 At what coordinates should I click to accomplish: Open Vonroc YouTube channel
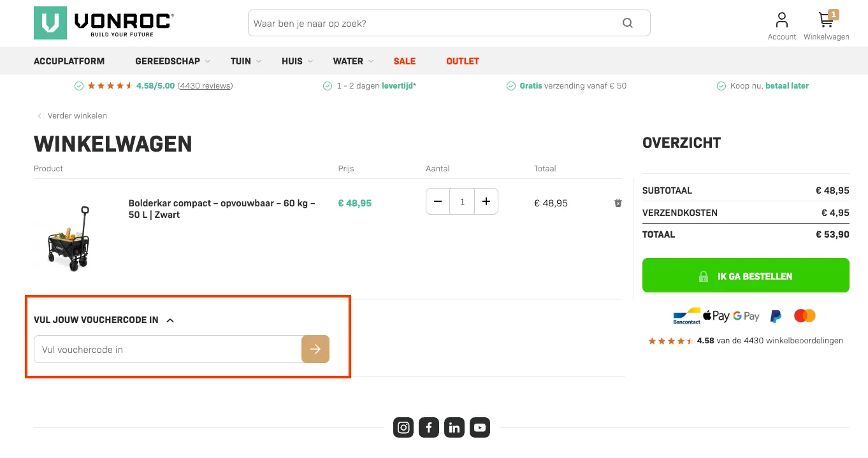pyautogui.click(x=480, y=427)
